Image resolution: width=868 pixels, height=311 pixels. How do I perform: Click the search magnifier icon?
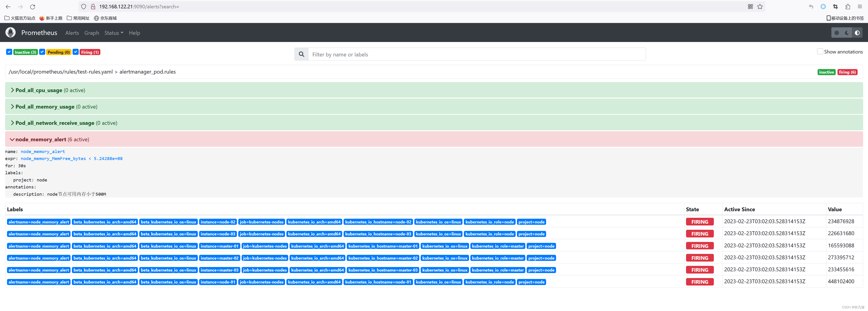pos(302,54)
